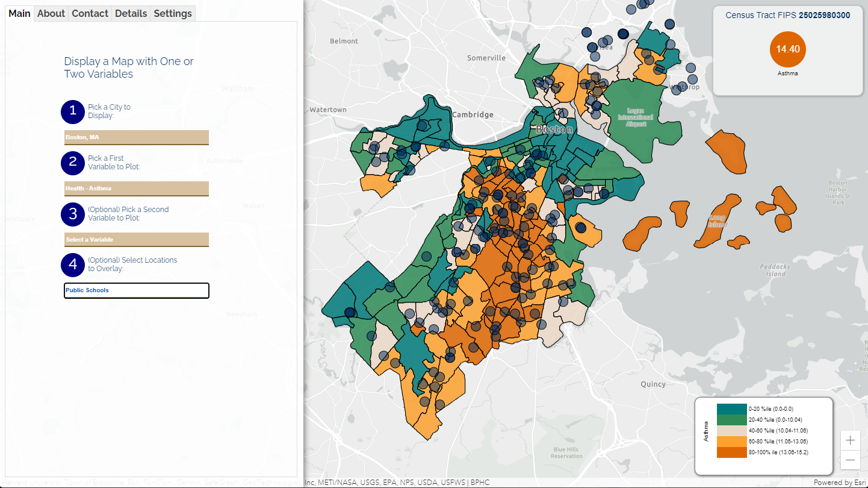Expand the second variable 'Select a Variable' dropdown
The width and height of the screenshot is (868, 488).
pos(137,240)
